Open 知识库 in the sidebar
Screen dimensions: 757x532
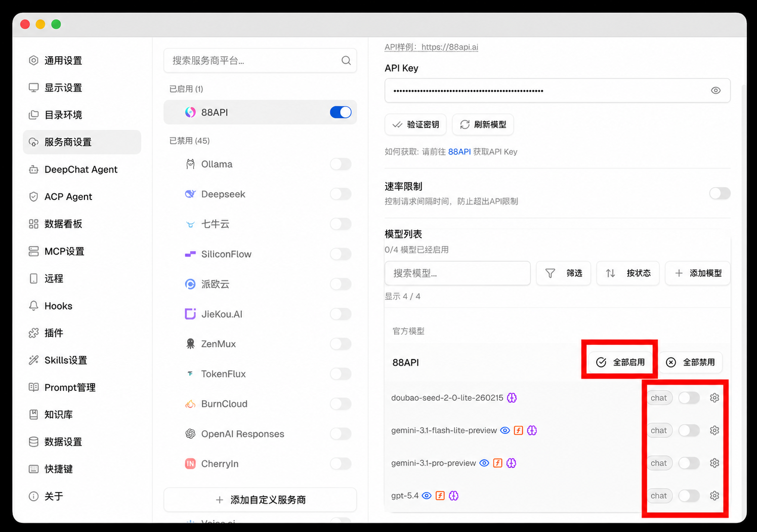(82, 415)
